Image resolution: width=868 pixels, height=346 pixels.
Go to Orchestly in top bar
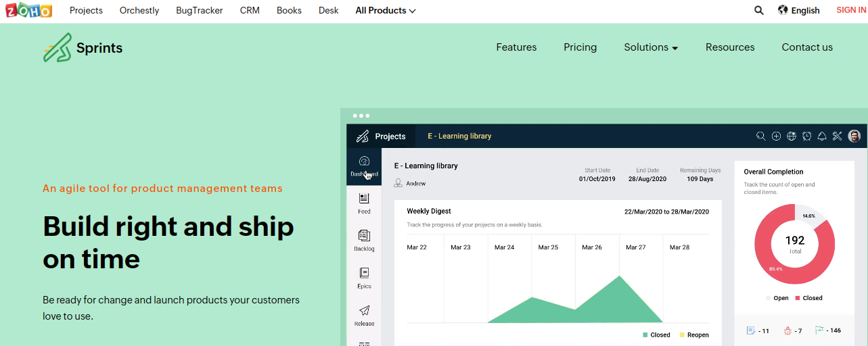(x=139, y=10)
